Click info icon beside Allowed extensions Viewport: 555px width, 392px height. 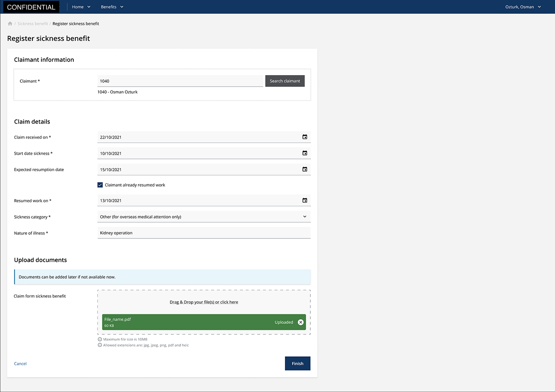100,345
